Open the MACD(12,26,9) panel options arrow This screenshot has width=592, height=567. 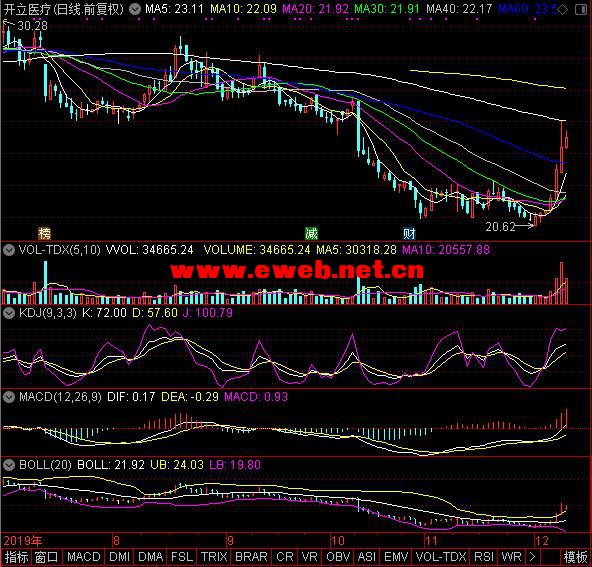tap(8, 397)
